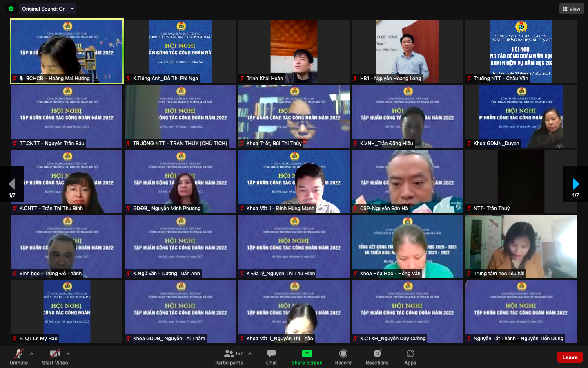
Task: Open the Participants panel
Action: pos(229,357)
